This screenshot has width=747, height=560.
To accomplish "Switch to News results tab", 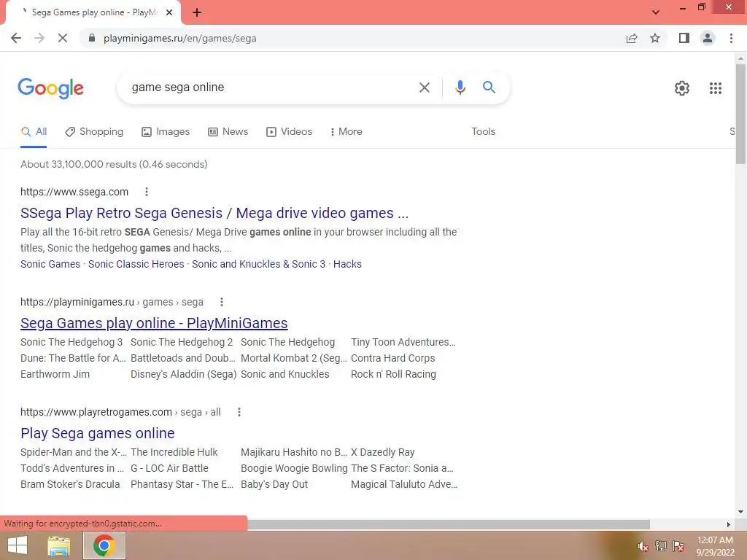I will coord(228,132).
